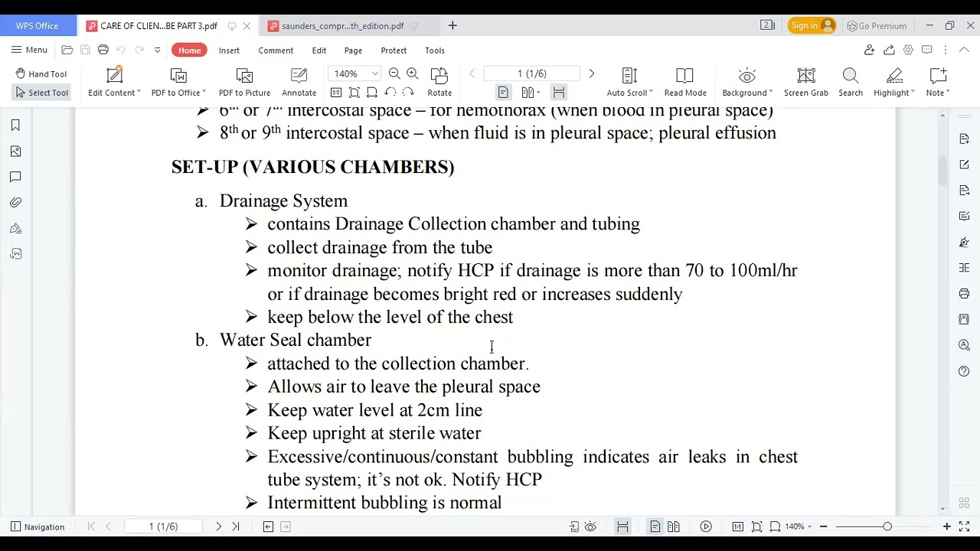Open the file folder icon in quick toolbar
Screen dimensions: 980x551
67,50
